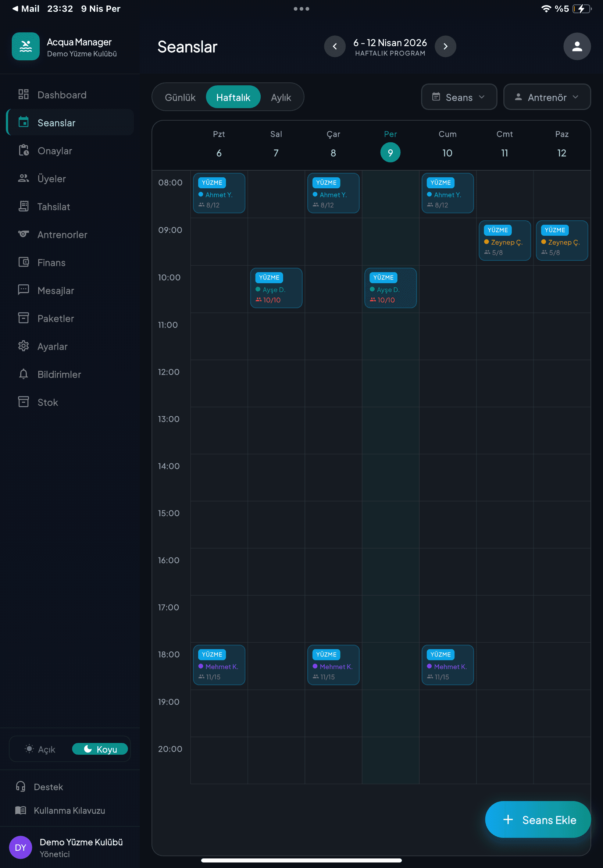Click Demo Yüzme Kulübü Yönetici account name
The image size is (603, 868).
81,848
